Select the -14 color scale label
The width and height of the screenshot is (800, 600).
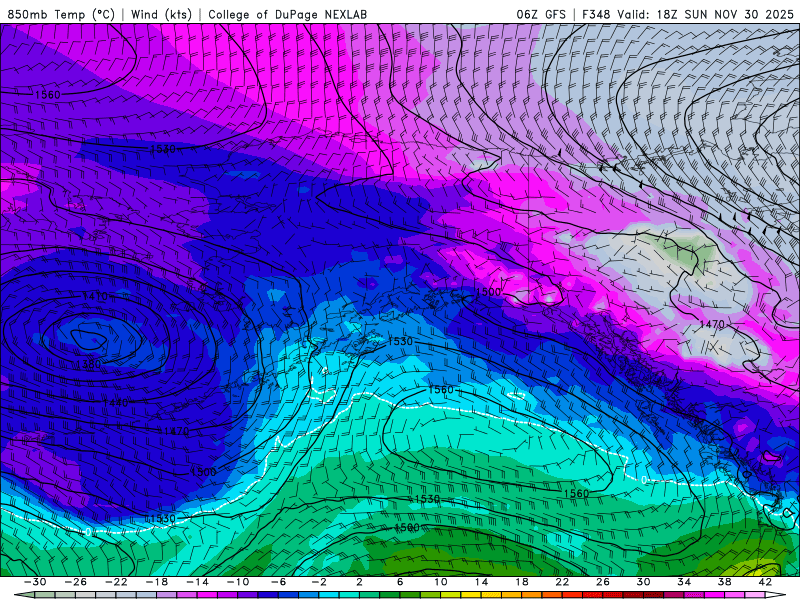(197, 582)
